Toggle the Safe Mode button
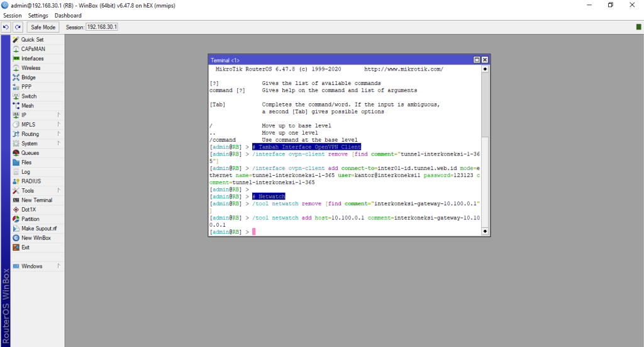Image resolution: width=644 pixels, height=347 pixels. [x=43, y=27]
